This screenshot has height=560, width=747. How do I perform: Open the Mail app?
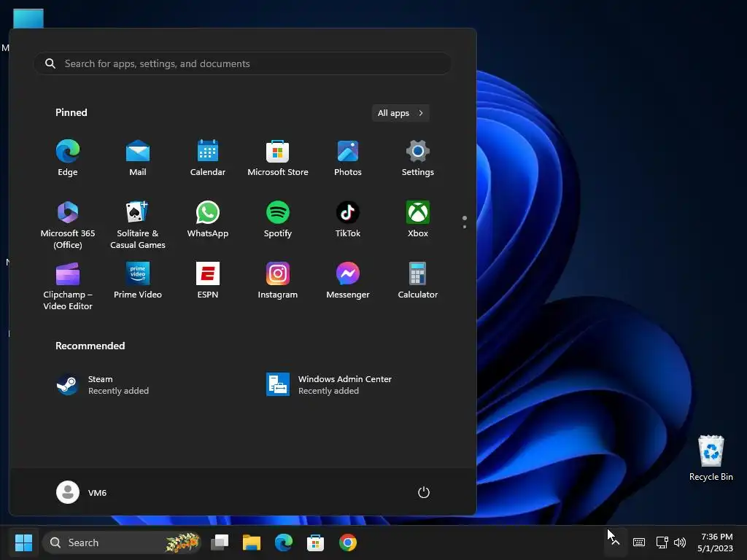click(x=138, y=158)
